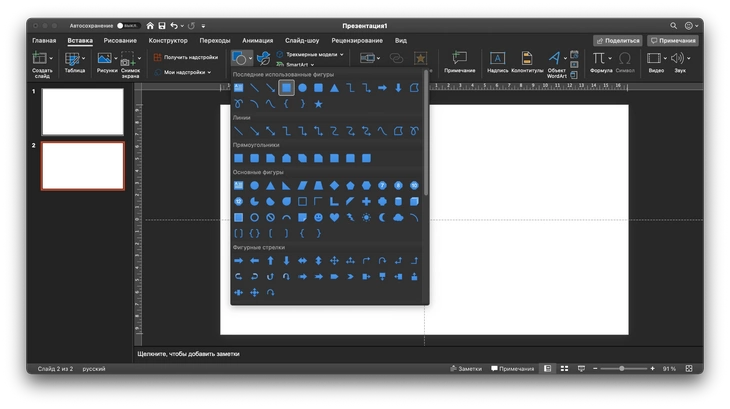Select the left-right block arrow
Viewport: 730px width, 409px height.
pyautogui.click(x=303, y=261)
